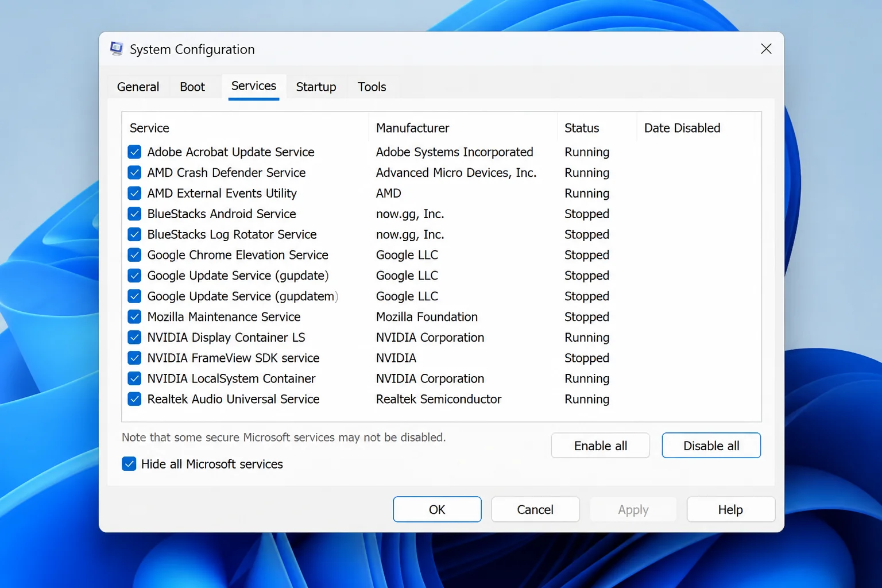Image resolution: width=882 pixels, height=588 pixels.
Task: Toggle NVIDIA LocalSystem Container checkbox
Action: coord(134,379)
